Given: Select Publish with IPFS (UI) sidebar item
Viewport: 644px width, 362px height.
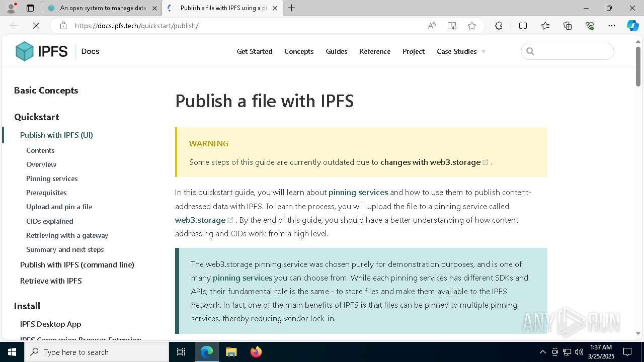Looking at the screenshot, I should [x=56, y=135].
